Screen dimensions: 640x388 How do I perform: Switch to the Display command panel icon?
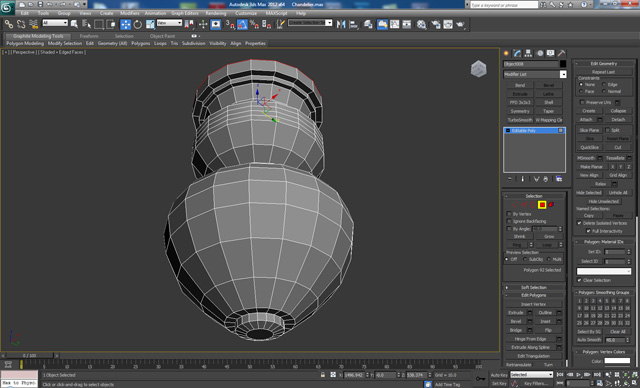click(551, 53)
